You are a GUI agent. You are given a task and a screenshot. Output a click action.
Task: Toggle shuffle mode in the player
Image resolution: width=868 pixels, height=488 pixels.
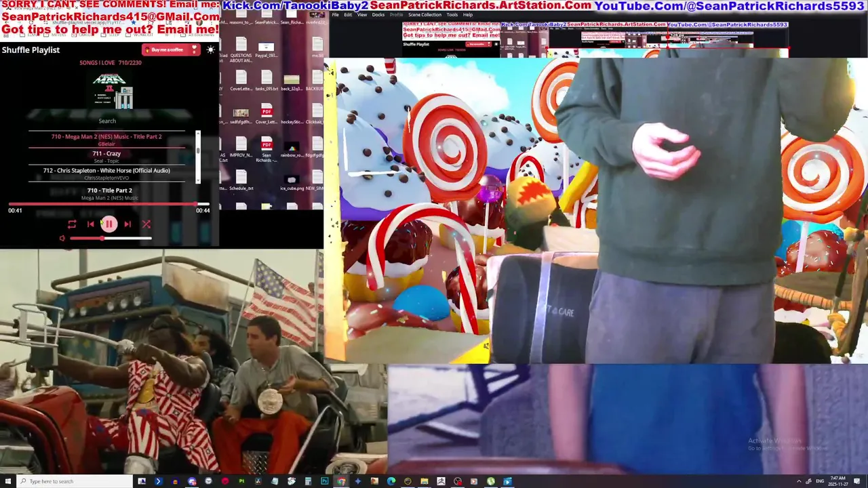(x=146, y=224)
